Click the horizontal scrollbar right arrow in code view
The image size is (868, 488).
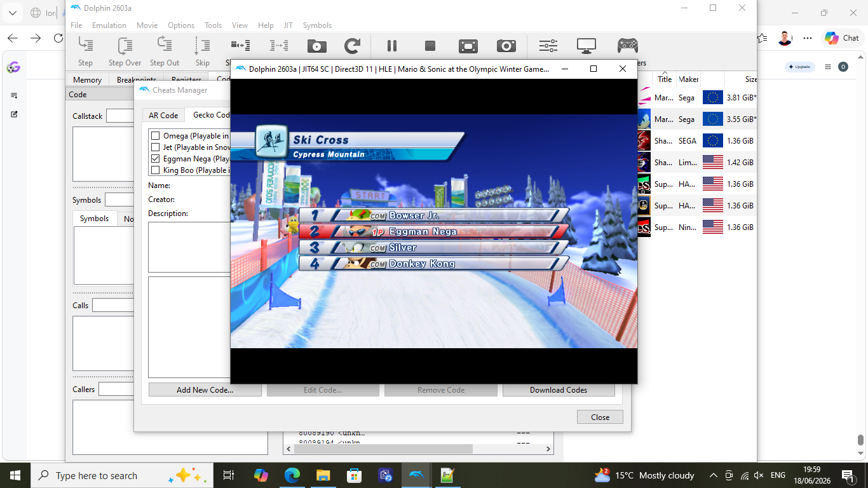click(549, 449)
